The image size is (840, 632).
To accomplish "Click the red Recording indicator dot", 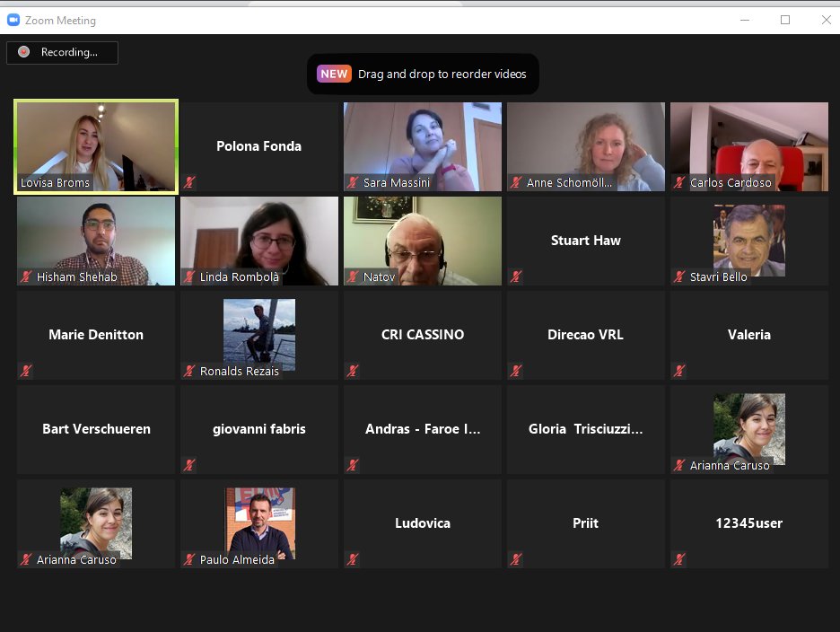I will click(x=23, y=52).
